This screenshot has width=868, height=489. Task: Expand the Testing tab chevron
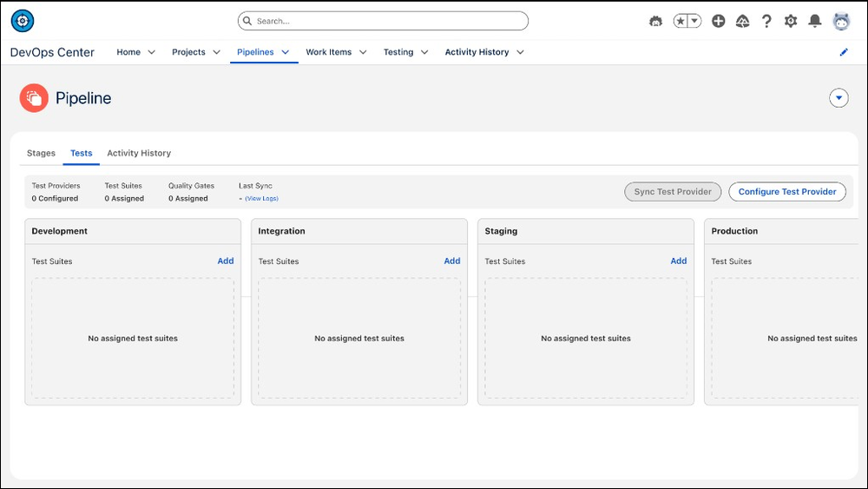tap(424, 52)
